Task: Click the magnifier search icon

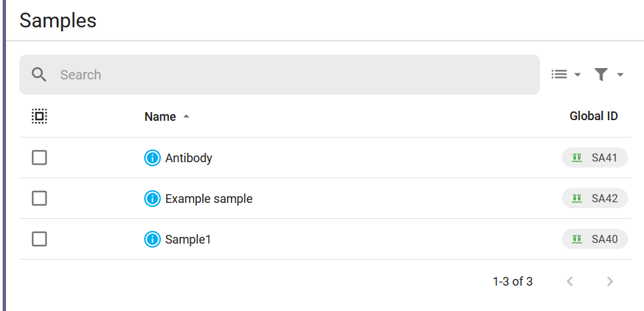Action: coord(39,75)
